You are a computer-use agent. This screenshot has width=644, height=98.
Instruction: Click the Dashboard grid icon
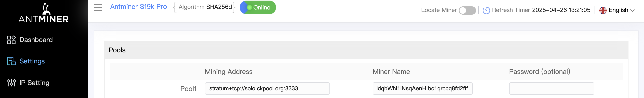pyautogui.click(x=11, y=40)
